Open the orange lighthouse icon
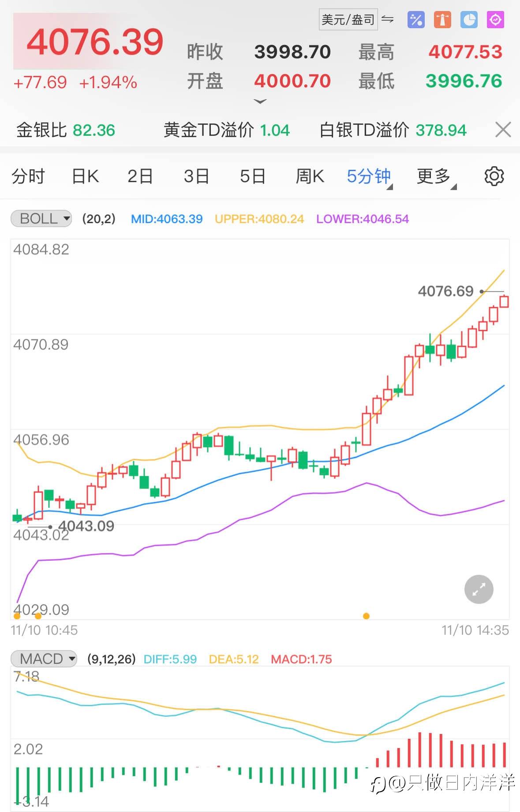 click(x=442, y=20)
